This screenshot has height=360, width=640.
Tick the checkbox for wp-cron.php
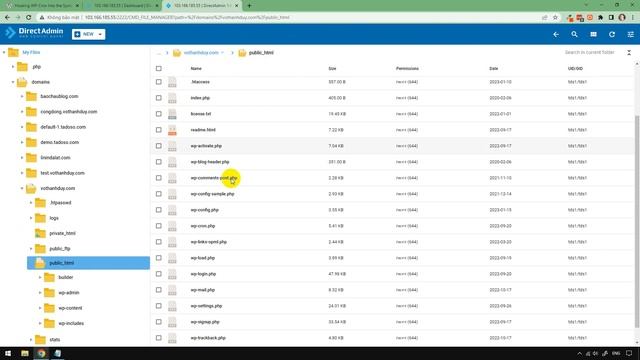tap(159, 226)
